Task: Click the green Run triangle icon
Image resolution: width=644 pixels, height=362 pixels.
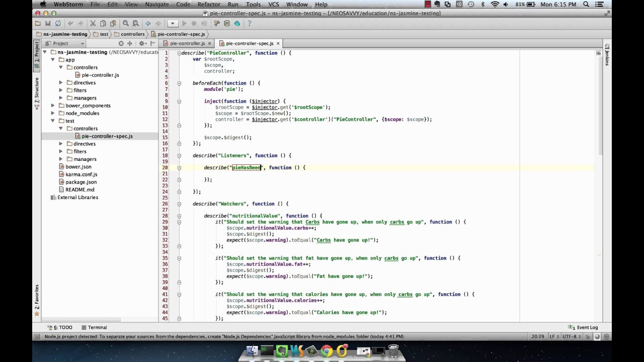Action: point(184,24)
